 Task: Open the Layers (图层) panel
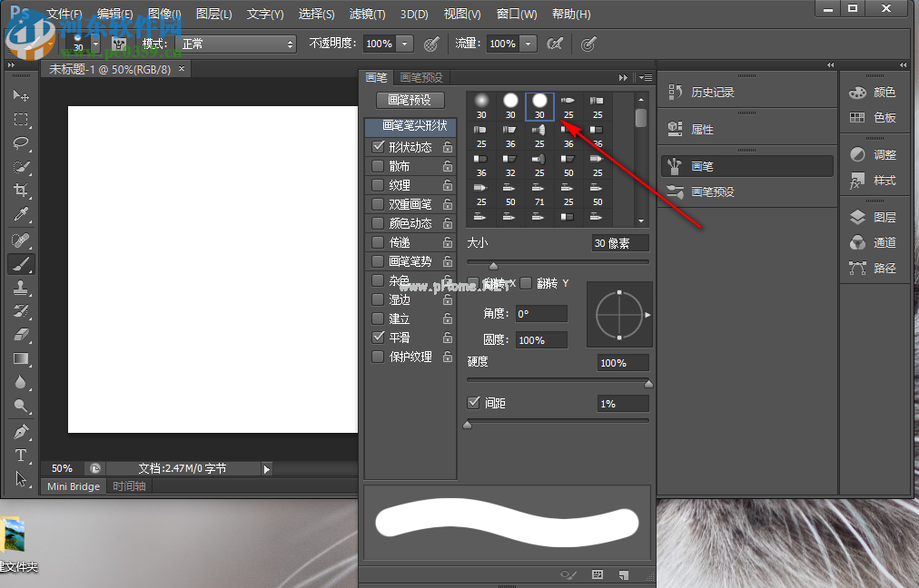pos(884,218)
